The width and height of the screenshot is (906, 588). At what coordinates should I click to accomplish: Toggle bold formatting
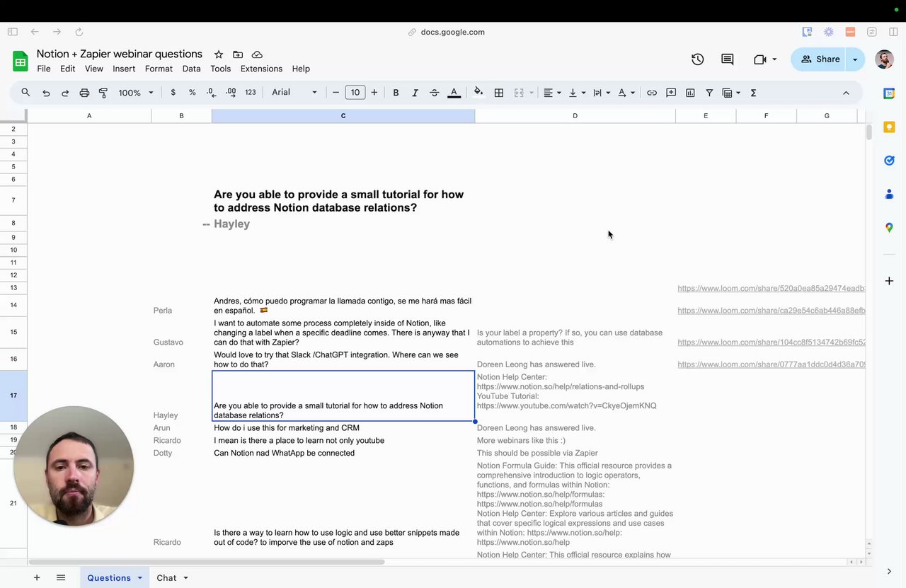point(396,93)
